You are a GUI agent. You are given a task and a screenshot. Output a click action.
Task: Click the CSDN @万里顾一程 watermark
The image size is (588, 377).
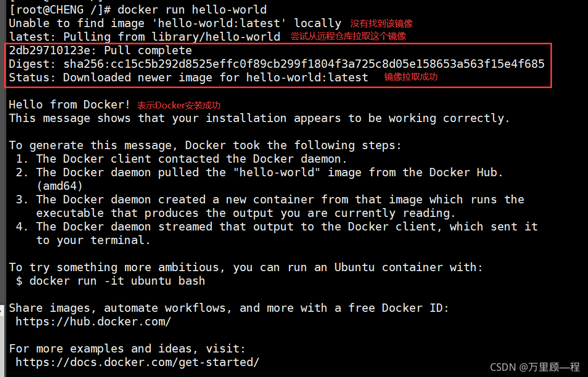[535, 367]
